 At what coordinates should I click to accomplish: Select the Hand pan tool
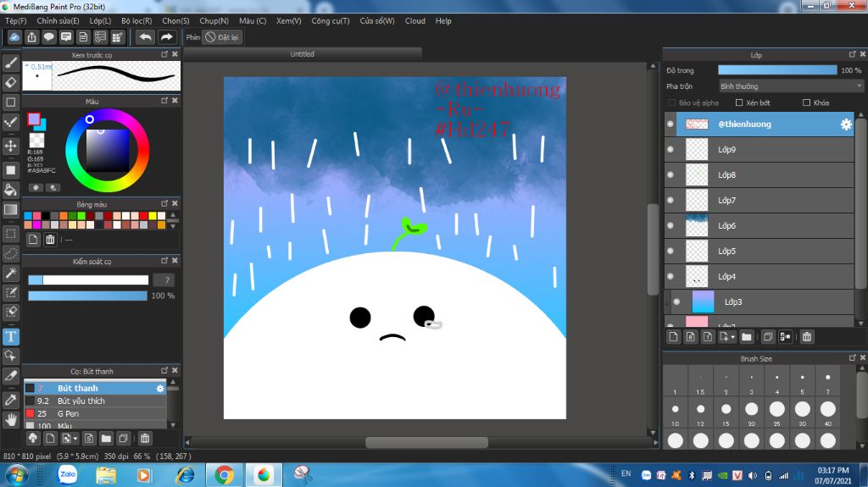pos(10,419)
